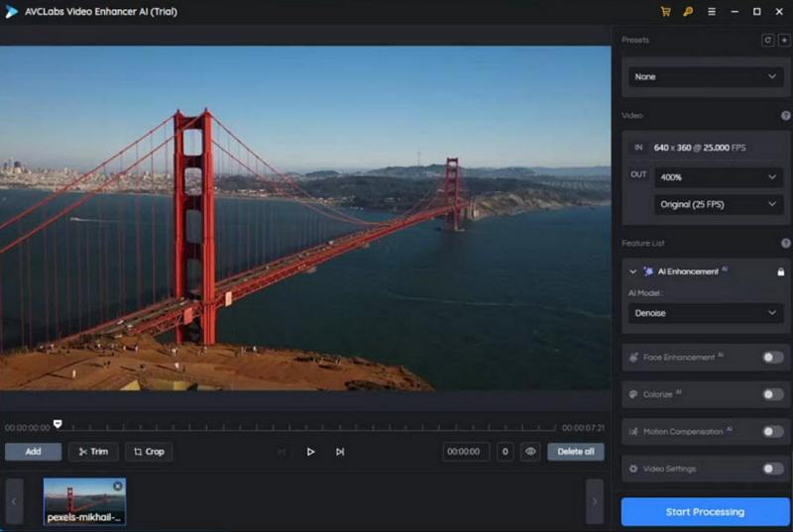Open the 400% output scale dropdown
This screenshot has height=532, width=793.
(x=719, y=177)
